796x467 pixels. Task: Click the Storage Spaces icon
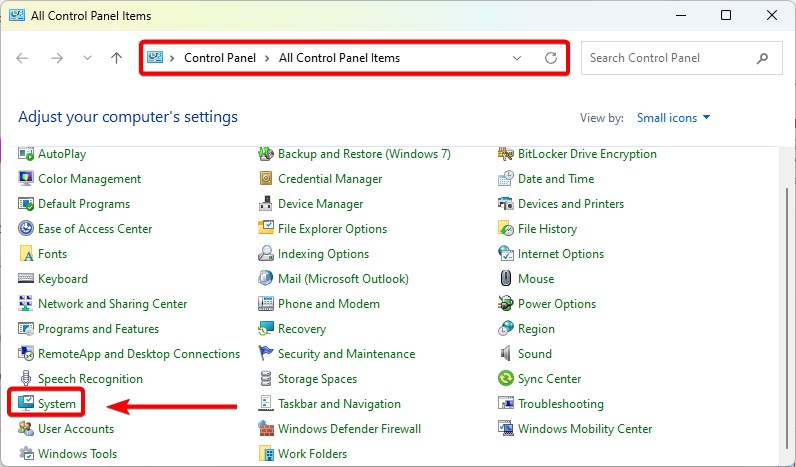tap(266, 378)
